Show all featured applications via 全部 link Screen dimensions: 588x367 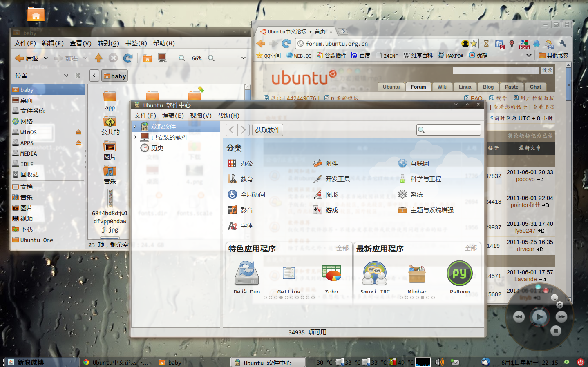click(342, 248)
